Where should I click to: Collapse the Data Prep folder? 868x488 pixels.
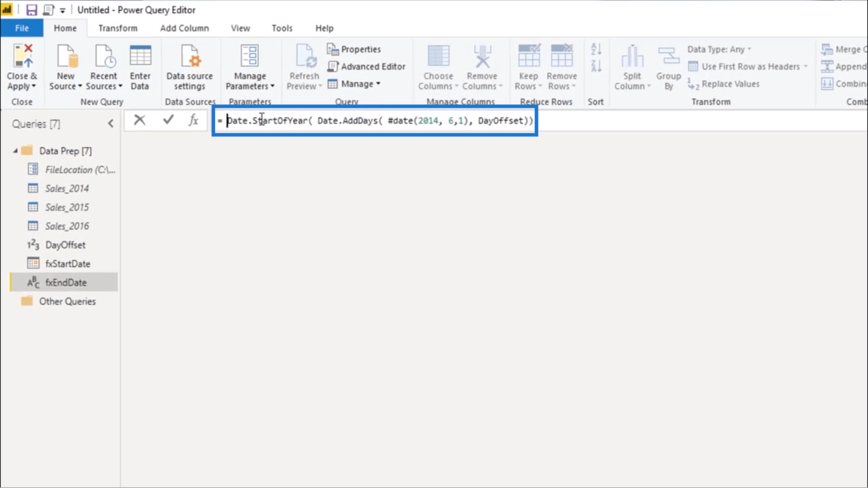pyautogui.click(x=16, y=151)
